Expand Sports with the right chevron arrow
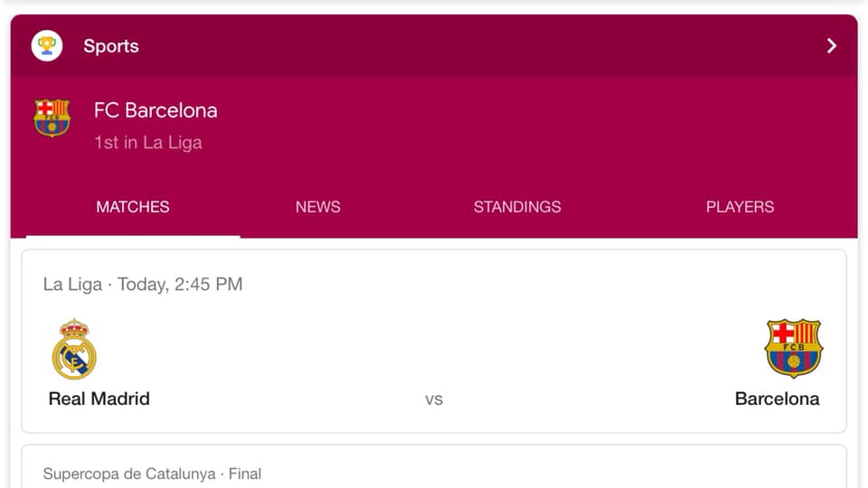Image resolution: width=868 pixels, height=488 pixels. pos(832,46)
